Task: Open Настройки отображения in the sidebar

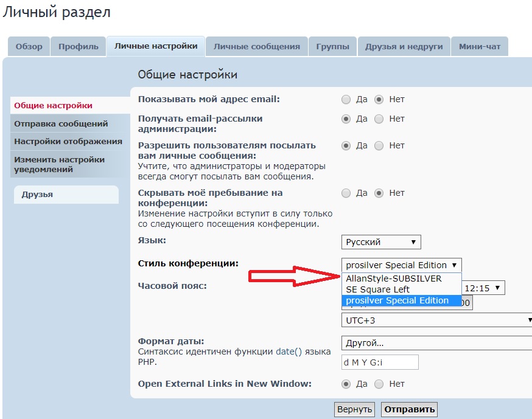Action: [68, 142]
